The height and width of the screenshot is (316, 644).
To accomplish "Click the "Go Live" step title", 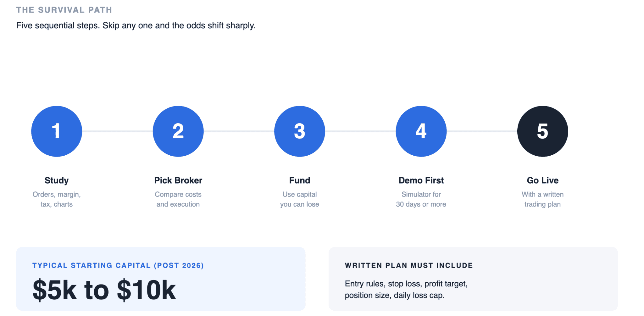I will (542, 180).
